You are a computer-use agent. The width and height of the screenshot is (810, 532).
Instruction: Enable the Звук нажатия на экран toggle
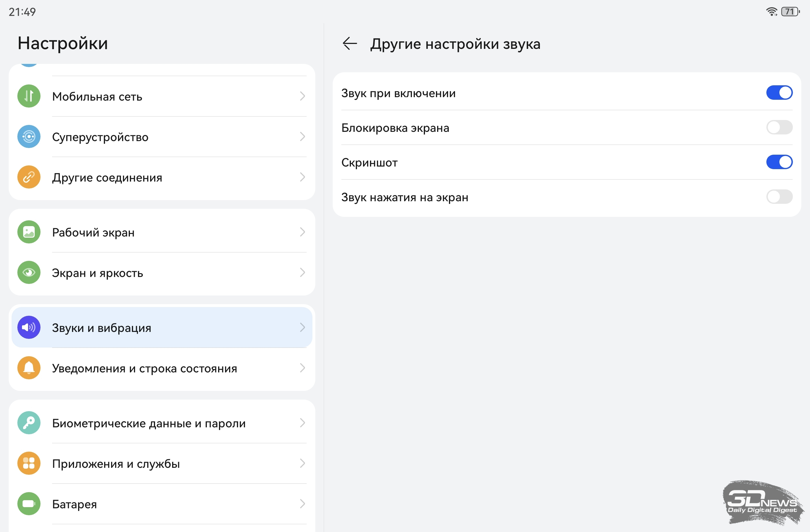pyautogui.click(x=779, y=197)
